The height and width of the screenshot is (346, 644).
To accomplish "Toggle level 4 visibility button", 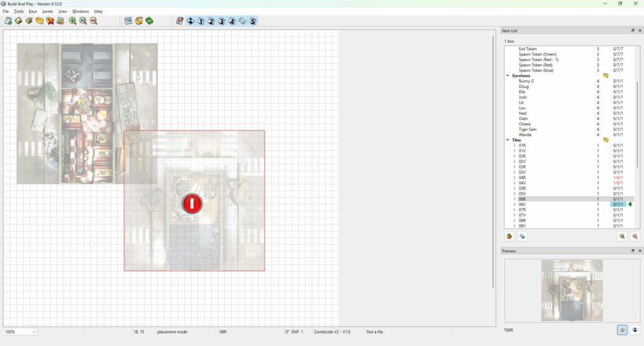I will (x=232, y=21).
